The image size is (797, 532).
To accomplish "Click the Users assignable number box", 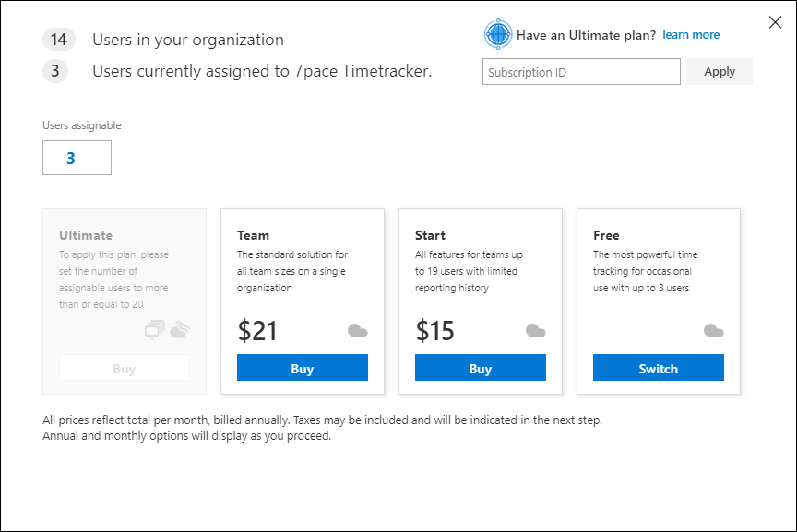I will [77, 158].
